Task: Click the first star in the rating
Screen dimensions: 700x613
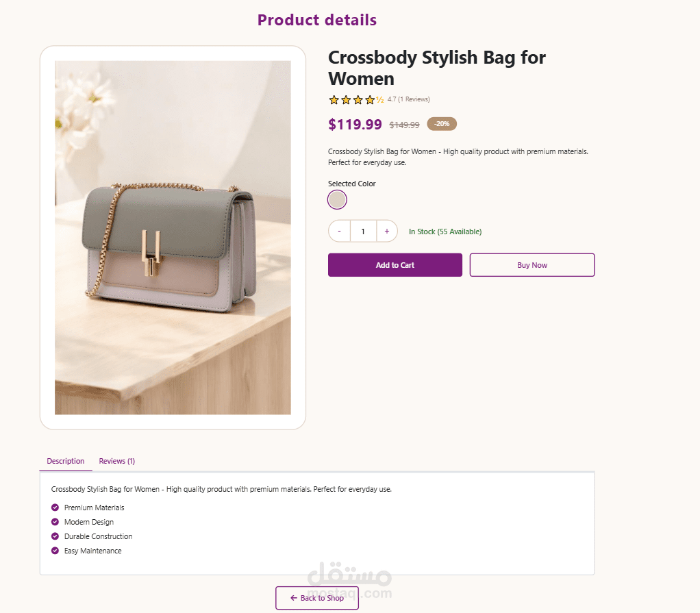Action: [x=334, y=100]
